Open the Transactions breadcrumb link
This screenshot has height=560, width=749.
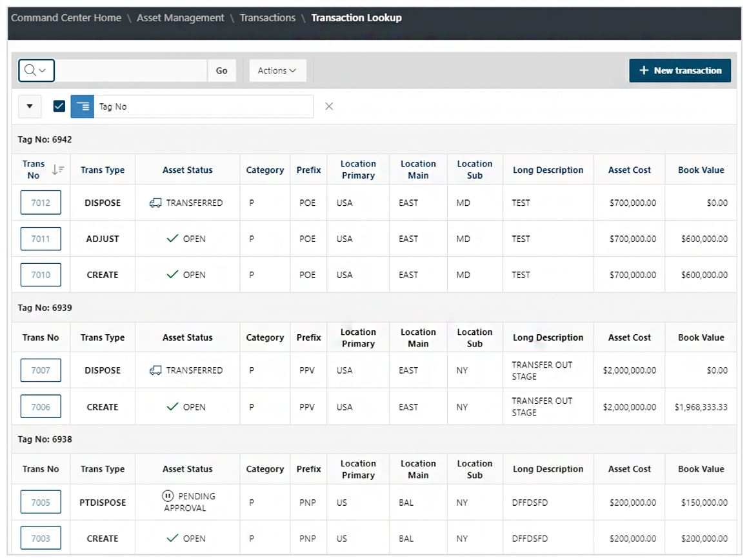click(267, 18)
